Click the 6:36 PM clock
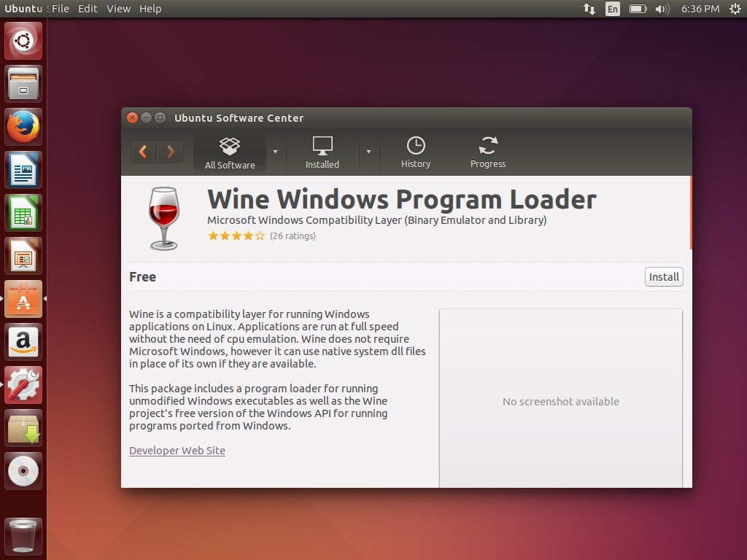 (x=700, y=9)
